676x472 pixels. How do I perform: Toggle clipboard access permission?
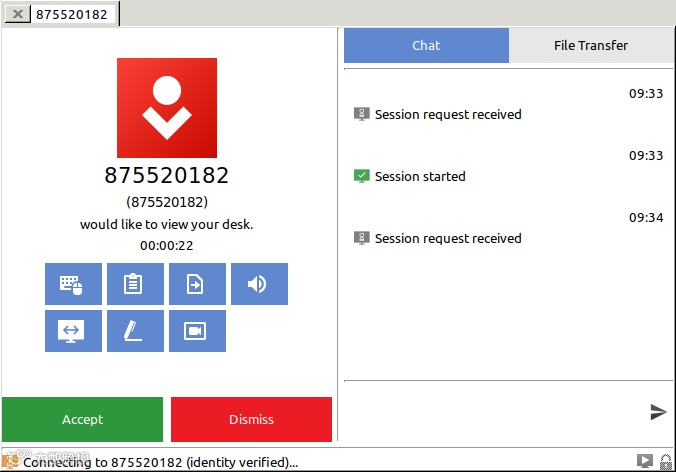(135, 284)
